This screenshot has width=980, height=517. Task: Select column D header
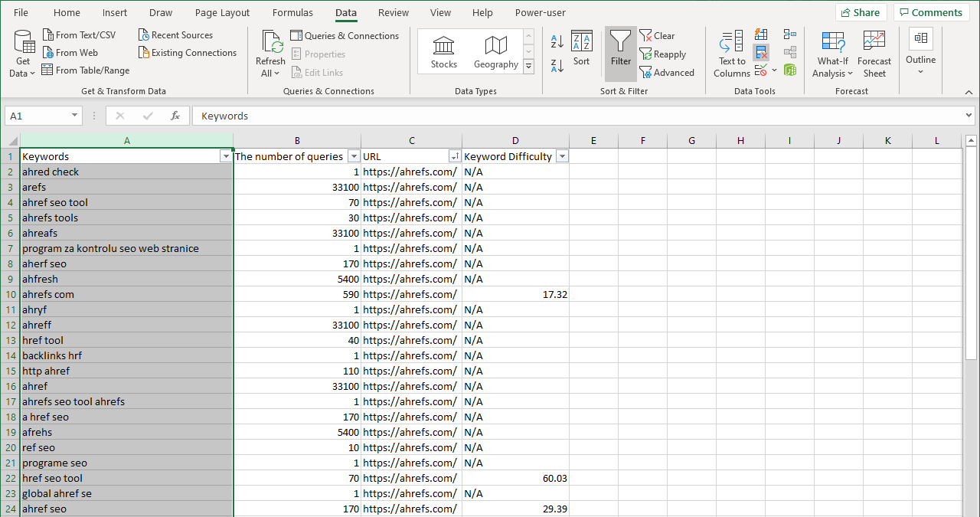515,140
